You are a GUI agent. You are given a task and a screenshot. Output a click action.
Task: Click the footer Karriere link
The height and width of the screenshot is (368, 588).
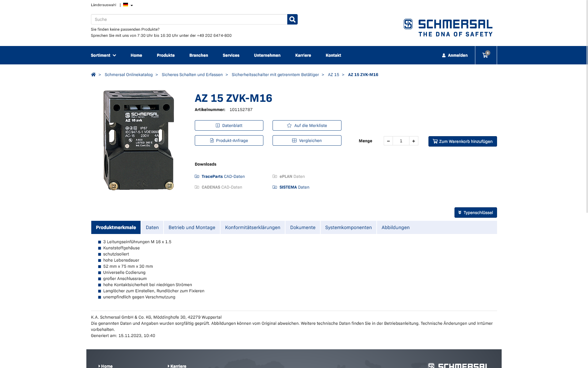(x=177, y=366)
